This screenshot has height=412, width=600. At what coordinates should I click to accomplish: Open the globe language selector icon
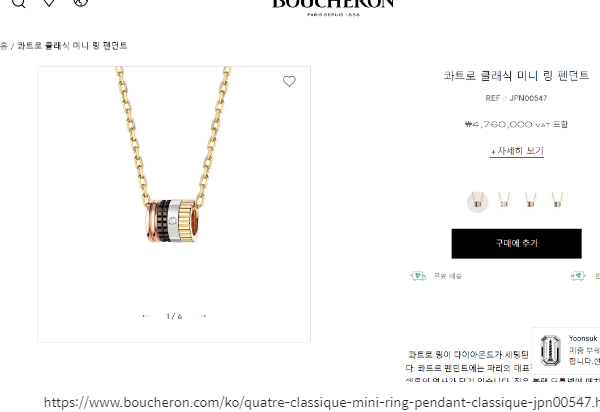(x=81, y=2)
